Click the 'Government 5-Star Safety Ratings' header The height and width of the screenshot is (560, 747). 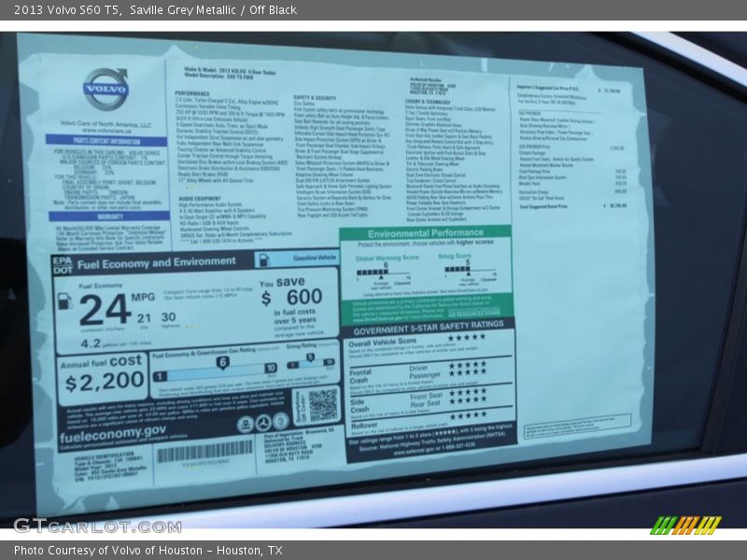429,328
